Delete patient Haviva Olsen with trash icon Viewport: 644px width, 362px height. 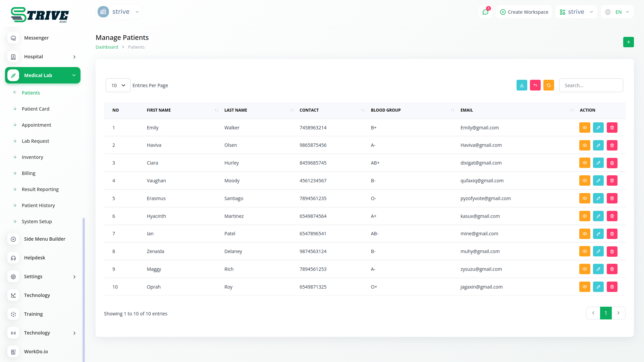(612, 145)
